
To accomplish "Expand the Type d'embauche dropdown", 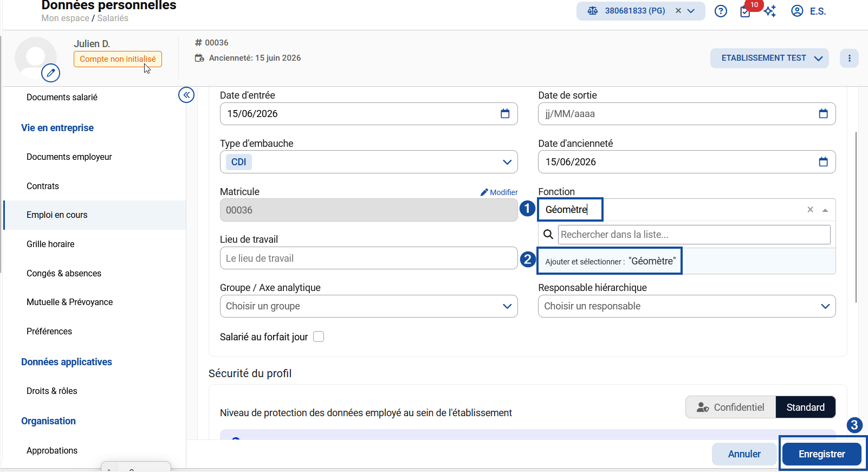I will pos(507,162).
